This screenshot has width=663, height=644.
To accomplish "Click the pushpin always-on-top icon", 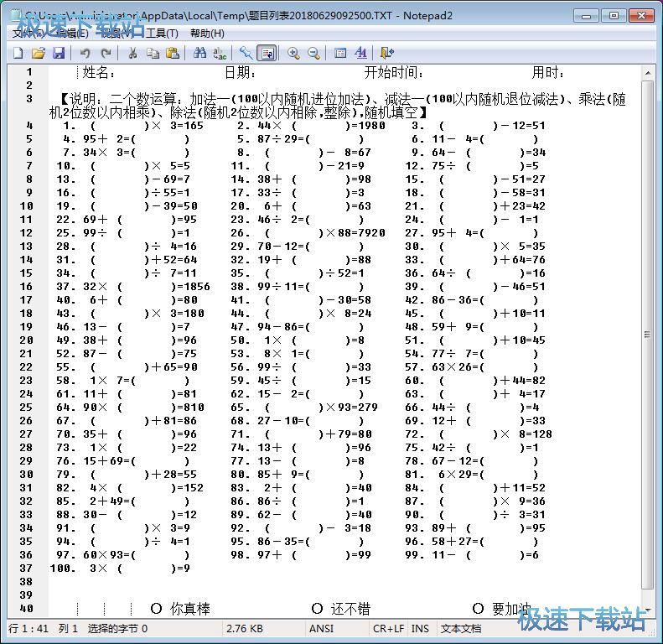I will (x=246, y=53).
